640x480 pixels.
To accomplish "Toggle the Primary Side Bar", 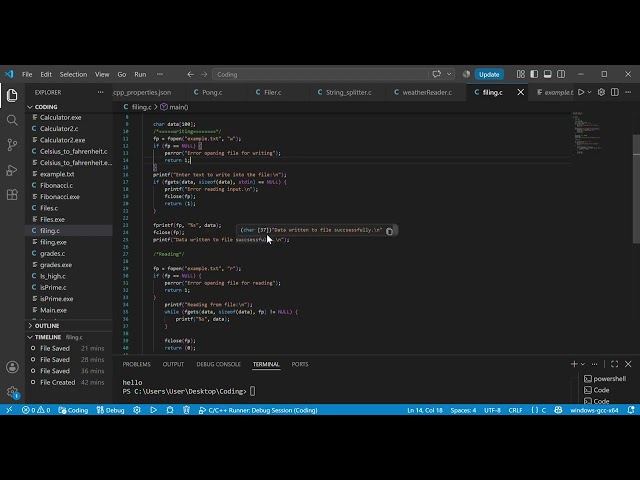I will pyautogui.click(x=534, y=74).
